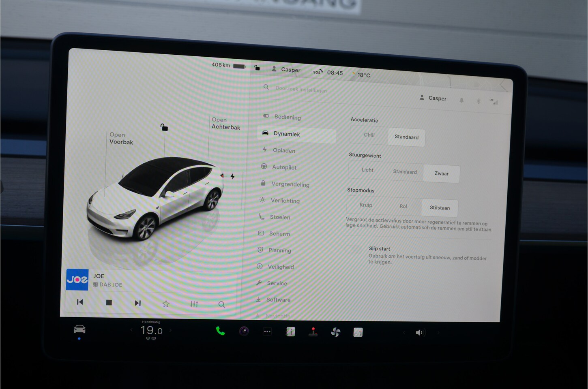
Task: Open the arcade joystick icon
Action: pyautogui.click(x=313, y=332)
